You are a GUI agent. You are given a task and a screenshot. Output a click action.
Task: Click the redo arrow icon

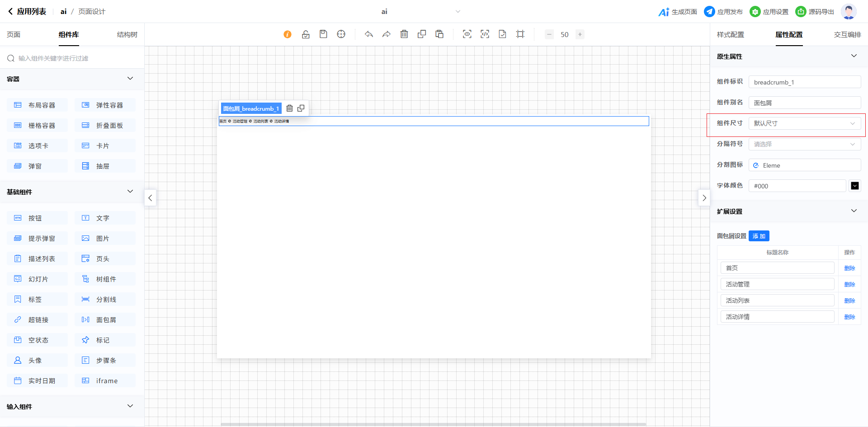[x=387, y=34]
